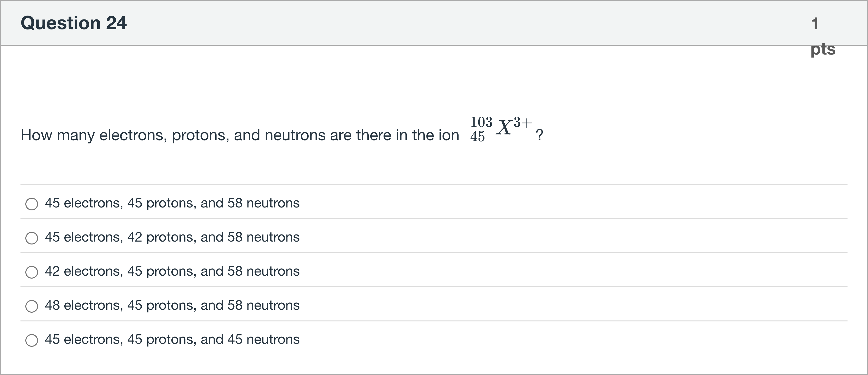Image resolution: width=868 pixels, height=375 pixels.
Task: Choose the 42 electrons answer radio button
Action: [32, 272]
